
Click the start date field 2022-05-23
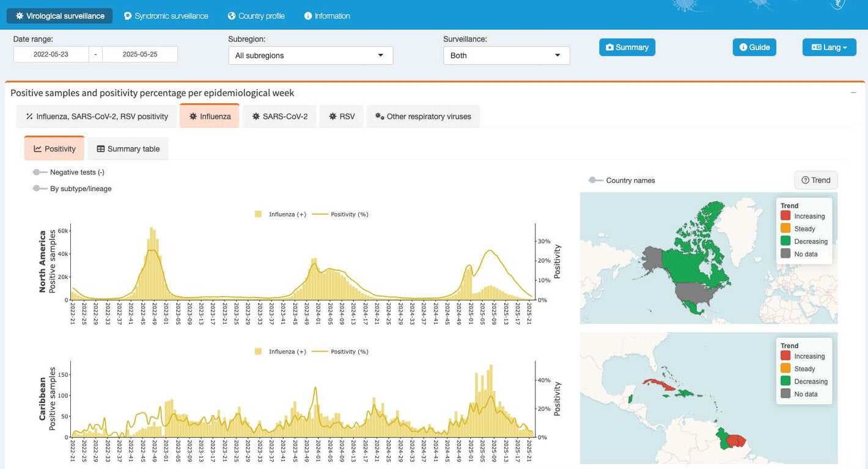(x=51, y=54)
